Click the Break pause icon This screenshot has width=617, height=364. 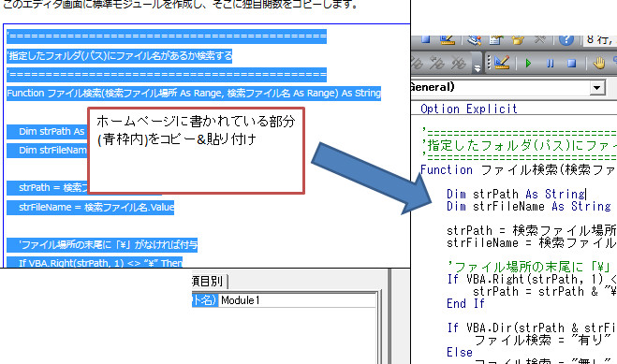(x=551, y=64)
